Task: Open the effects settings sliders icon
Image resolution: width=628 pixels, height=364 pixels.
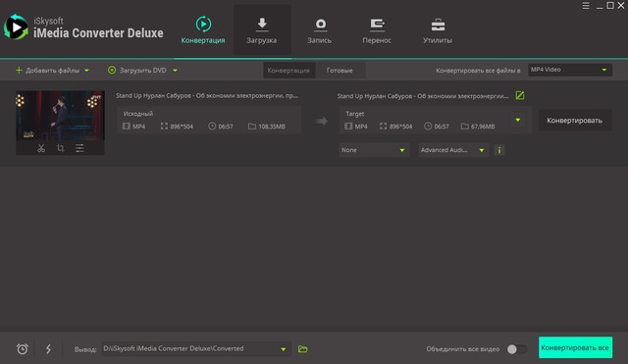Action: coord(79,148)
